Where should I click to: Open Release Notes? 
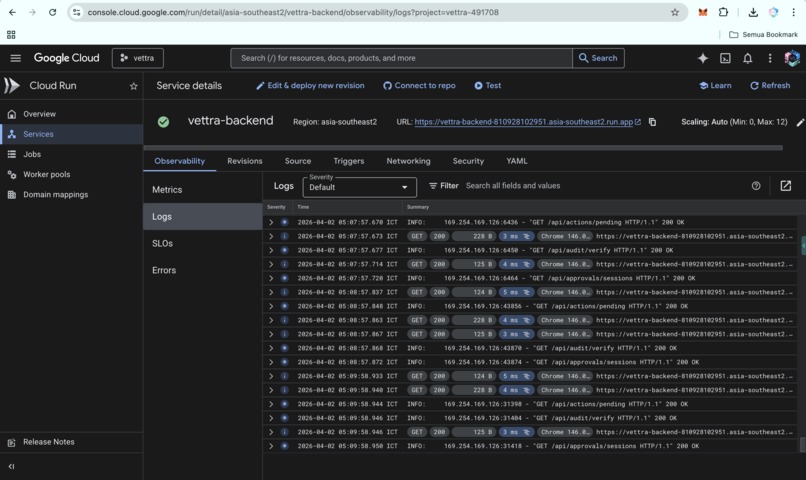(71, 442)
